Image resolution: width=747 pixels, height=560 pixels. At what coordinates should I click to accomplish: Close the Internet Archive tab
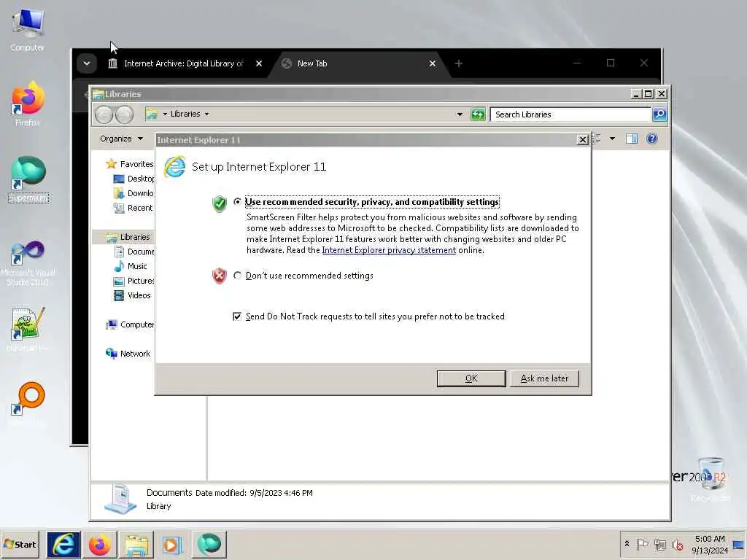[259, 64]
